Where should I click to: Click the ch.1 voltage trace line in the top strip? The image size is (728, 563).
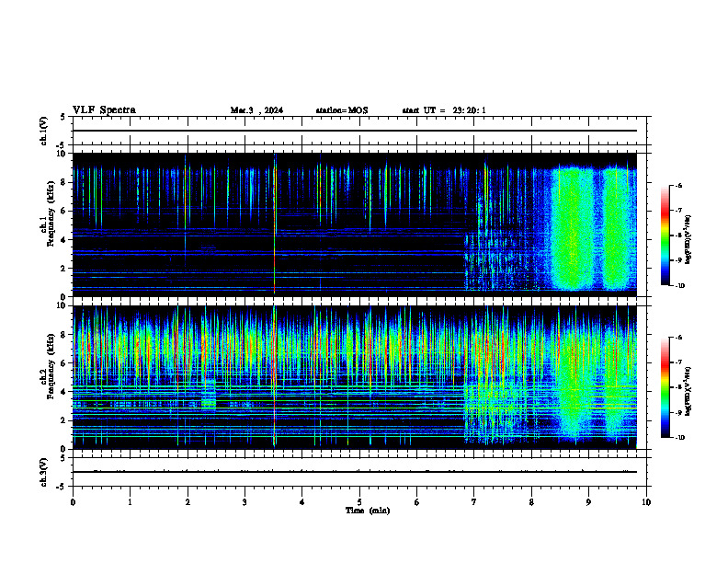355,131
